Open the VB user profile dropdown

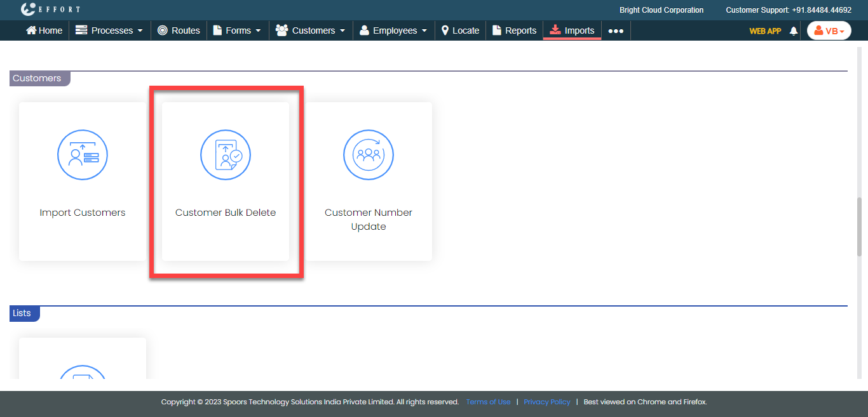[x=829, y=30]
